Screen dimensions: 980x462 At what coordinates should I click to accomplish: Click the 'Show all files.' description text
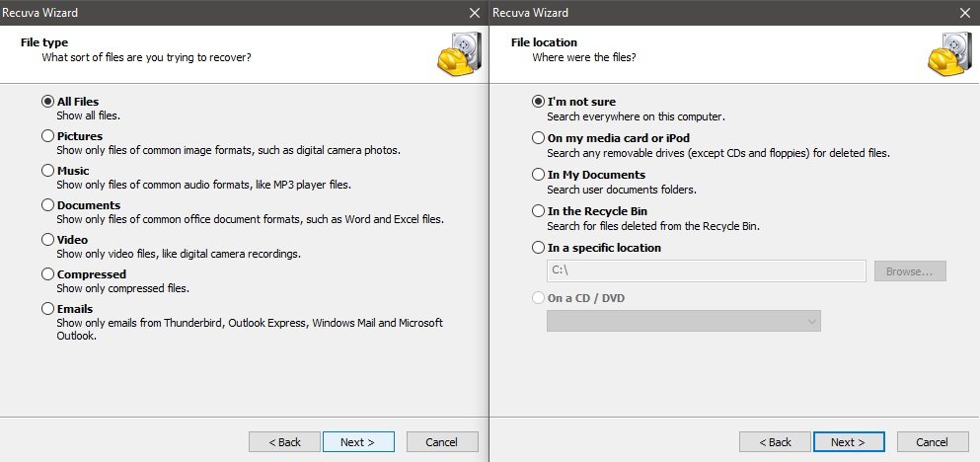tap(88, 115)
